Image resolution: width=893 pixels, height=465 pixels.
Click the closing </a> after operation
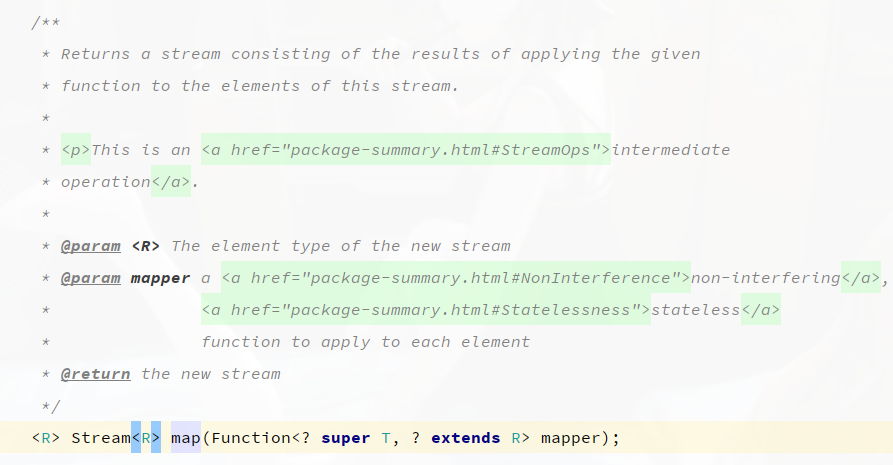171,182
